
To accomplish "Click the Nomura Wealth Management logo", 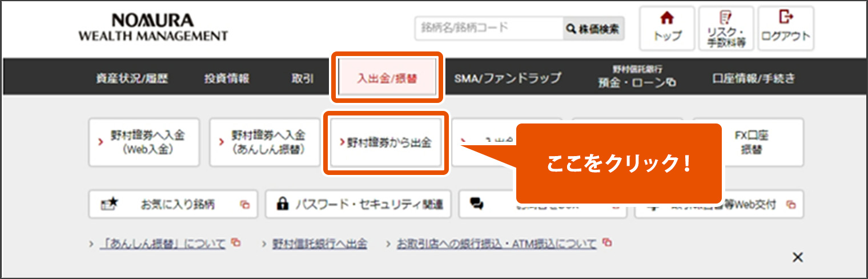I will [x=153, y=29].
